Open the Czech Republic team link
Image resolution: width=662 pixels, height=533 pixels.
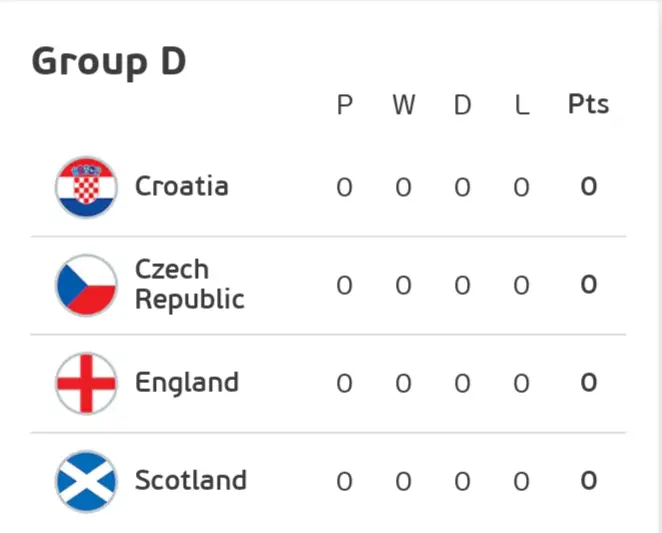pyautogui.click(x=189, y=285)
